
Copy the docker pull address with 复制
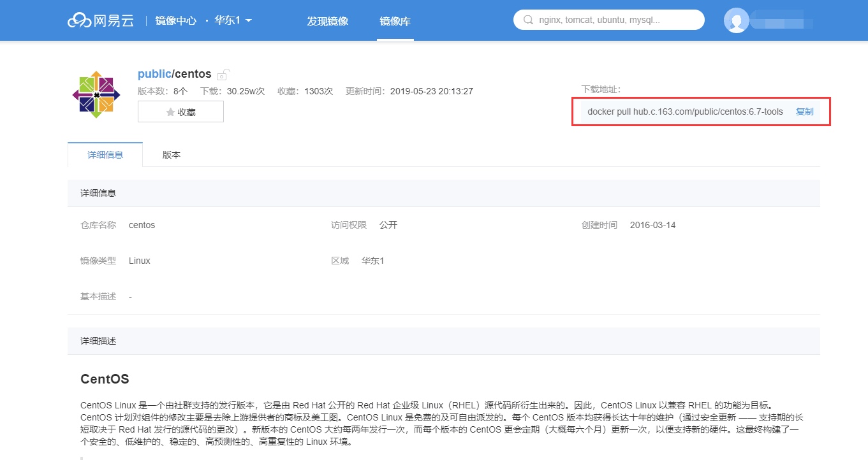pyautogui.click(x=805, y=111)
